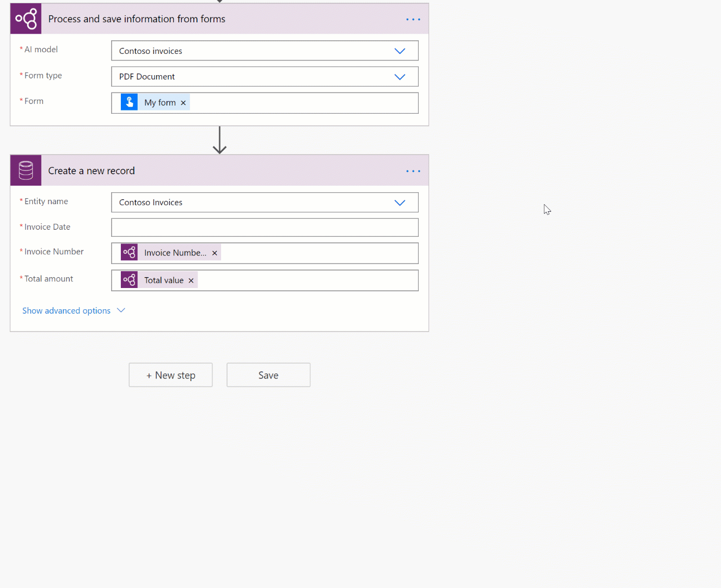The height and width of the screenshot is (588, 721).
Task: Open the Entity name dropdown
Action: pos(400,203)
